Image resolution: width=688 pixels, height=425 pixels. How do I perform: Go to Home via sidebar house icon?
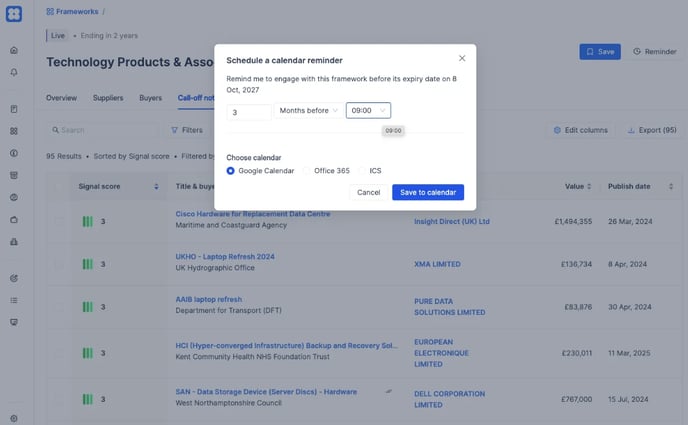[x=14, y=50]
